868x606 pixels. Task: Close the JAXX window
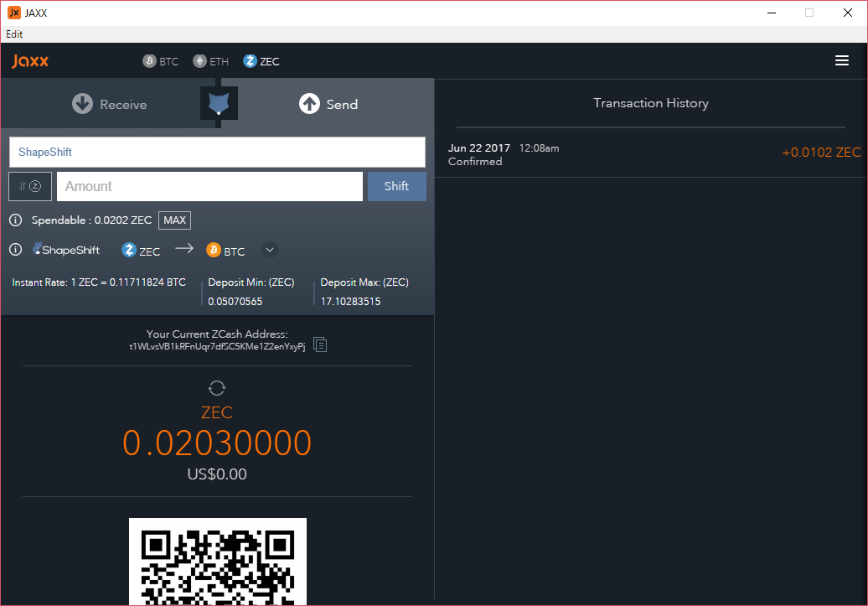848,13
